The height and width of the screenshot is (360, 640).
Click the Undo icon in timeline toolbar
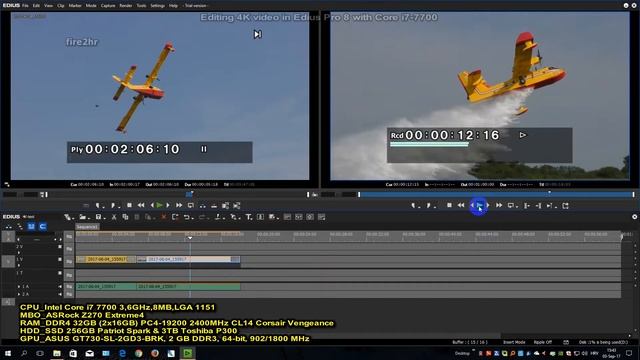(x=187, y=217)
